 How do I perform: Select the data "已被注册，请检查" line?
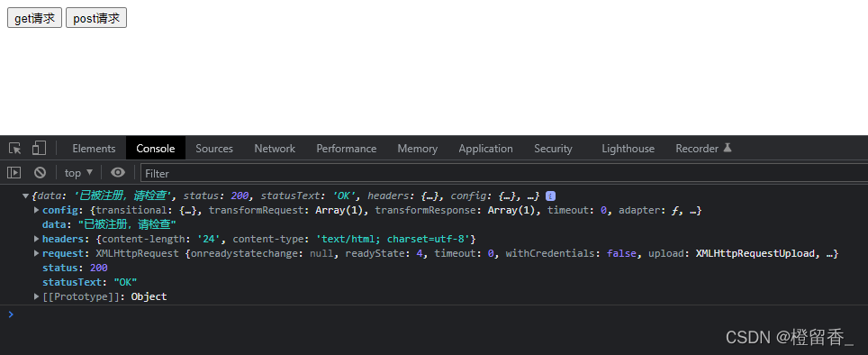coord(109,224)
